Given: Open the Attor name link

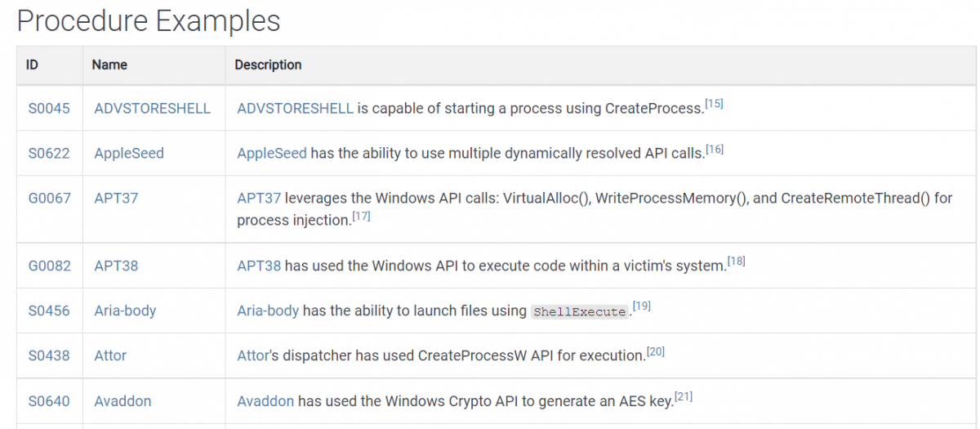Looking at the screenshot, I should pos(110,355).
